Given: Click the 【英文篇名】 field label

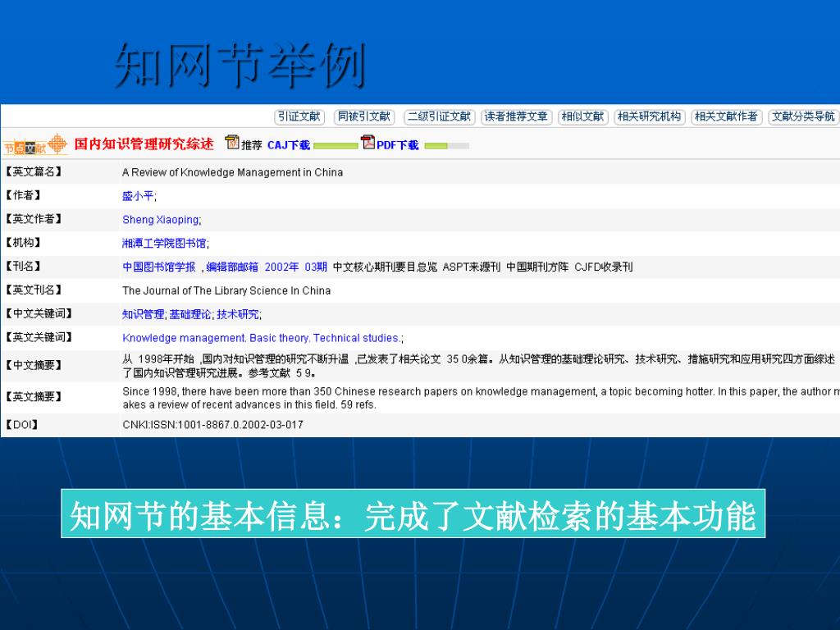Looking at the screenshot, I should pos(34,172).
